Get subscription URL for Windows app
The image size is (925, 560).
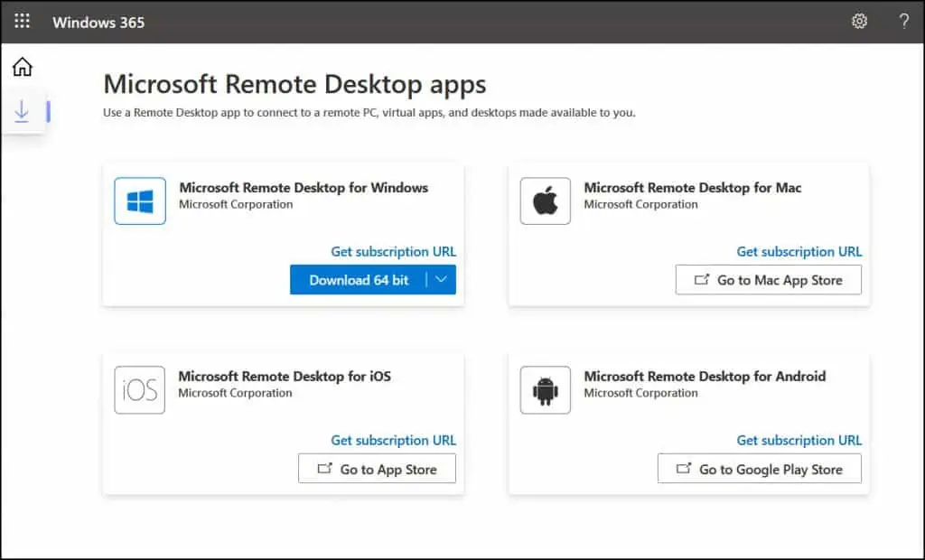(393, 251)
